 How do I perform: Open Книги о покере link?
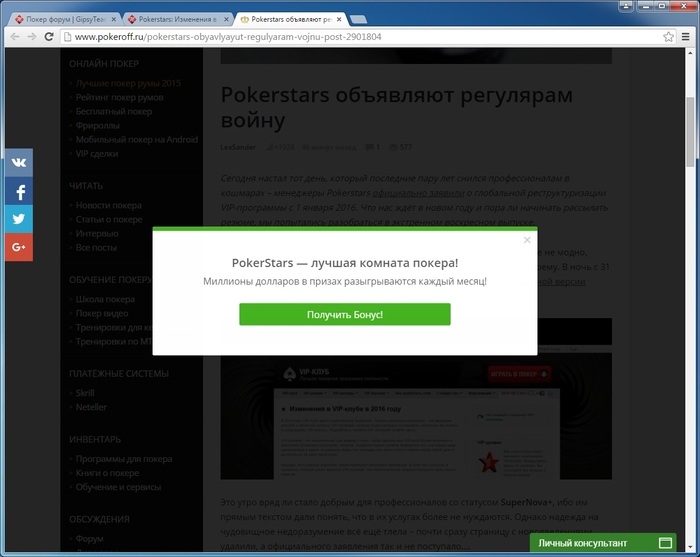[x=107, y=473]
